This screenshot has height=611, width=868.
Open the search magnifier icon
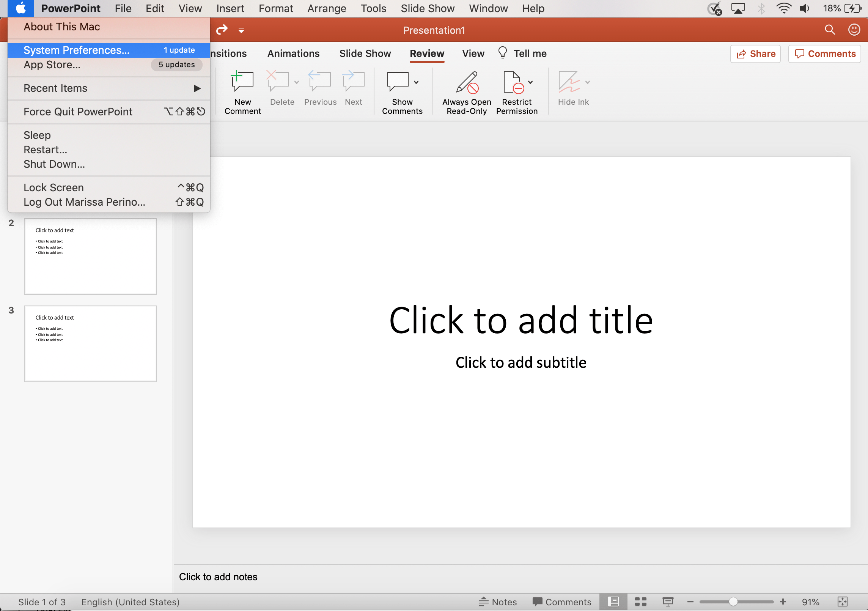click(x=830, y=30)
